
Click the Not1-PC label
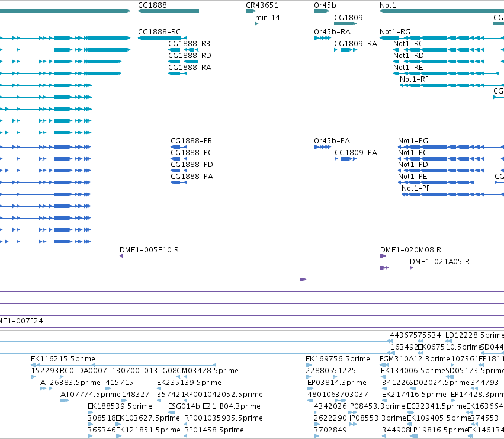coord(413,153)
